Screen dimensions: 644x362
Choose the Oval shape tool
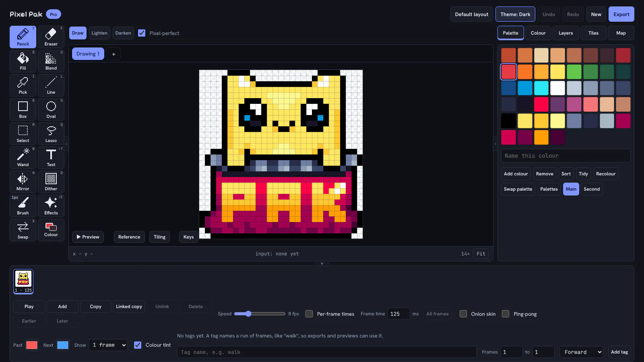point(51,109)
